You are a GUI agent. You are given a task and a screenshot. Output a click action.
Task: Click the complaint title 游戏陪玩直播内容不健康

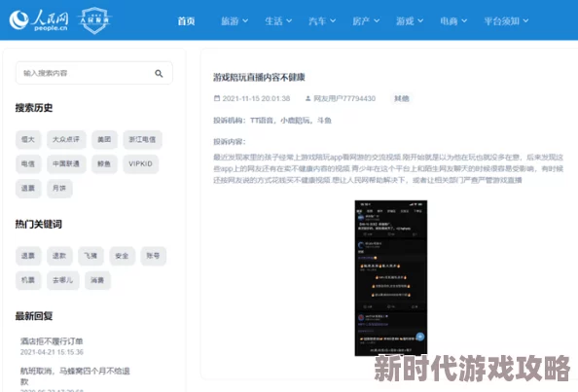(x=259, y=78)
